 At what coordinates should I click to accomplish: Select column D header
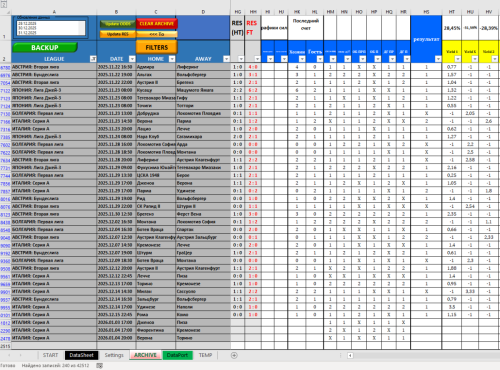pyautogui.click(x=203, y=12)
